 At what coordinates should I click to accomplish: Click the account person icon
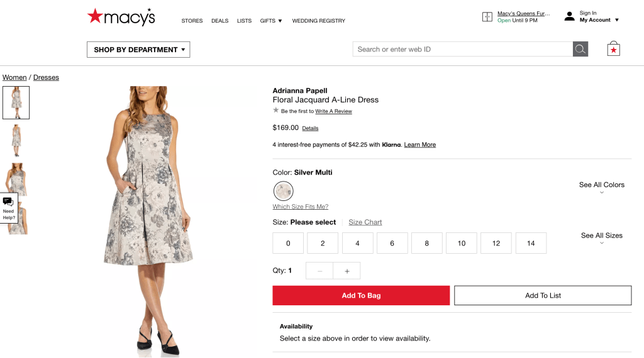tap(569, 16)
